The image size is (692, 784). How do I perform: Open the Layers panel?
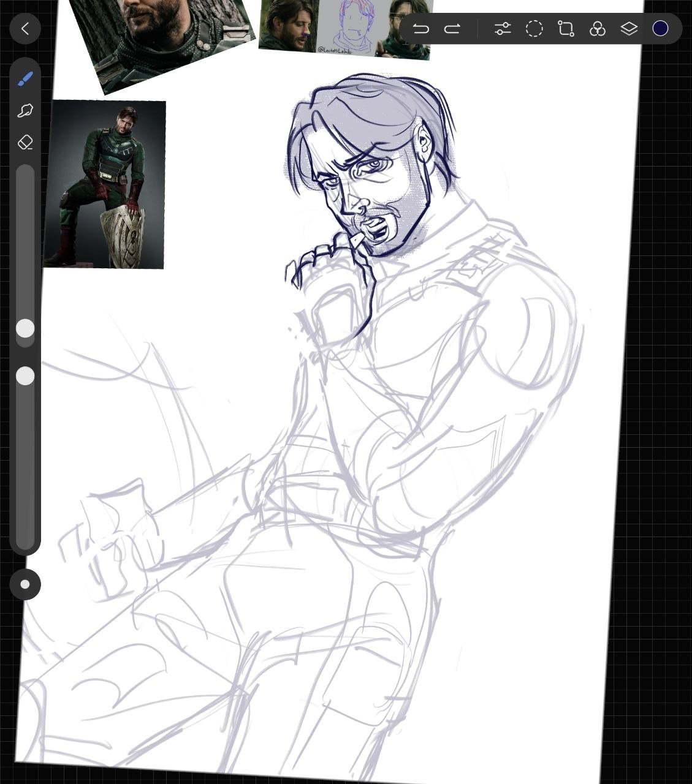(x=629, y=29)
